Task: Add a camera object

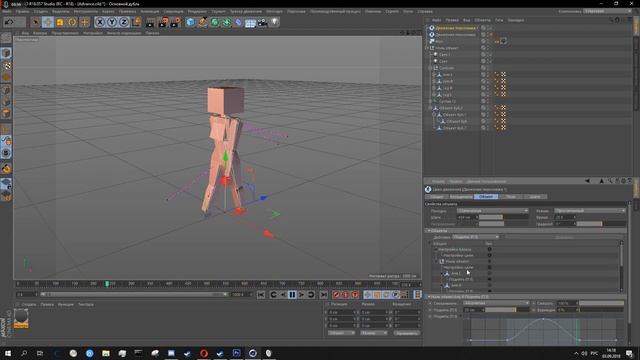Action: click(x=262, y=22)
